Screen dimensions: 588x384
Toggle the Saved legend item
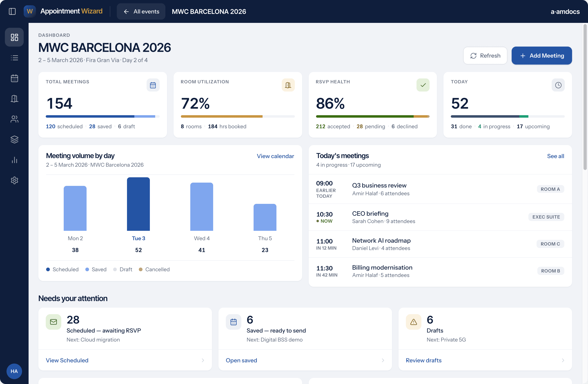(96, 269)
